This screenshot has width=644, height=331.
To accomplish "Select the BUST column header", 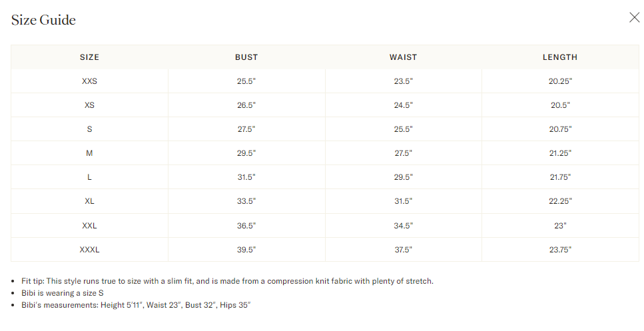I will pos(246,57).
